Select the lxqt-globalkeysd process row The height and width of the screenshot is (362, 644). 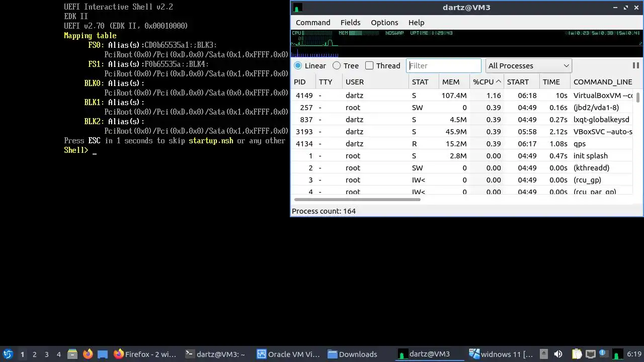(462, 120)
